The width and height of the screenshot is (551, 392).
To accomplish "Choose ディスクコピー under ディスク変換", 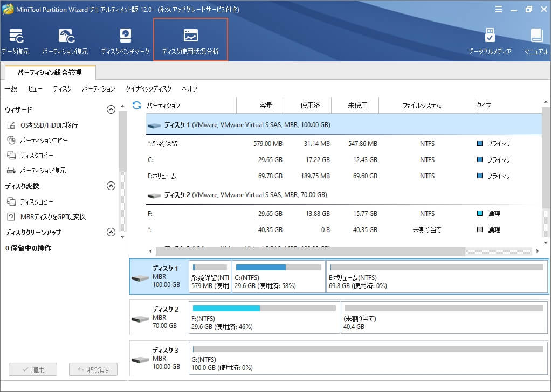I will coord(30,202).
